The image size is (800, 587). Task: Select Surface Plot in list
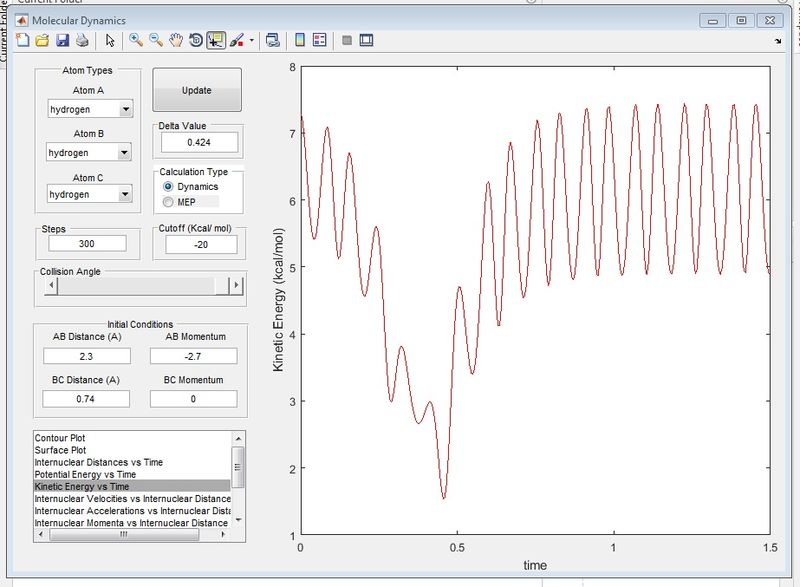point(132,450)
